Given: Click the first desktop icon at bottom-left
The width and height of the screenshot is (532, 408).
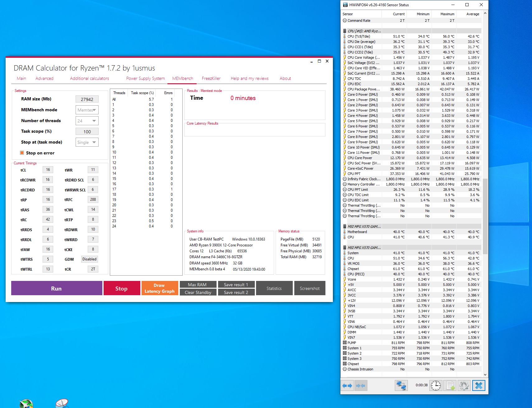Looking at the screenshot, I should [26, 403].
